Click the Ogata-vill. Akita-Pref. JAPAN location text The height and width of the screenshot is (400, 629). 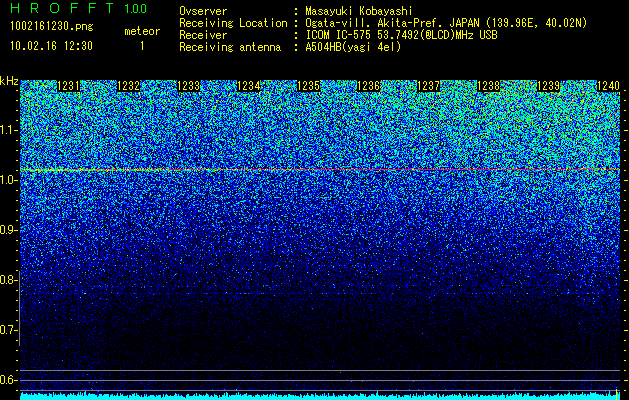point(446,23)
